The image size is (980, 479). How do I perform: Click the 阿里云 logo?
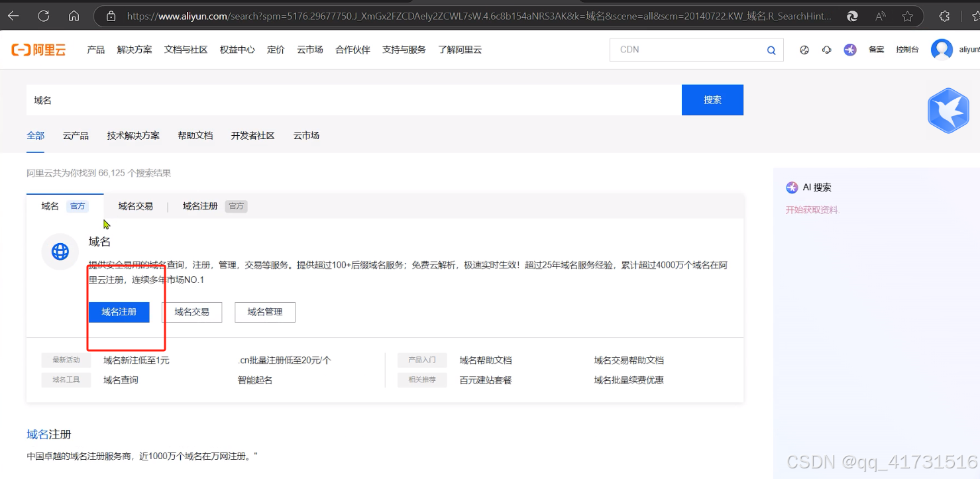pyautogui.click(x=38, y=50)
